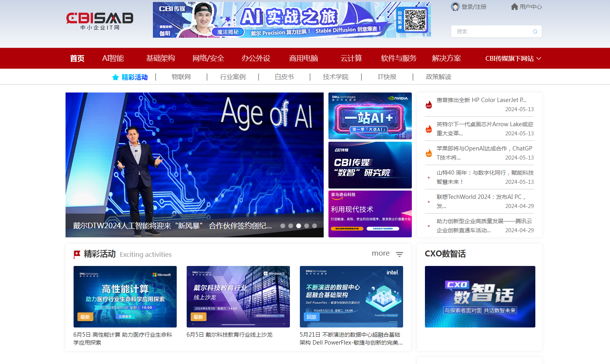Click the AI实战之旅 top banner
610x364 pixels.
click(x=292, y=20)
